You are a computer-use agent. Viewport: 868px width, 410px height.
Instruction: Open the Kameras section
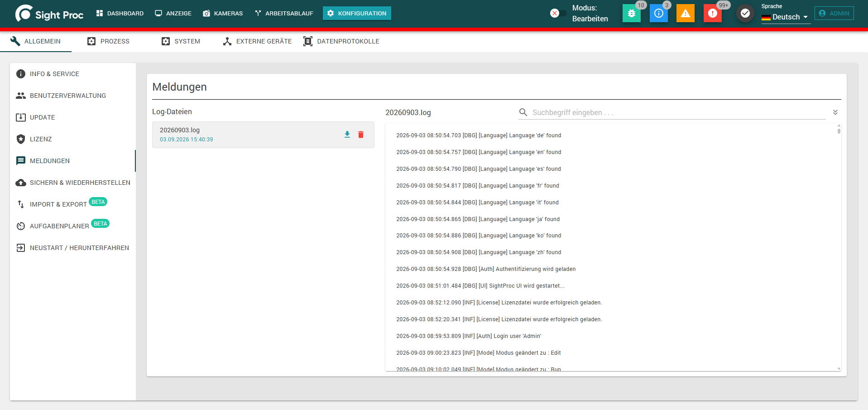point(223,13)
